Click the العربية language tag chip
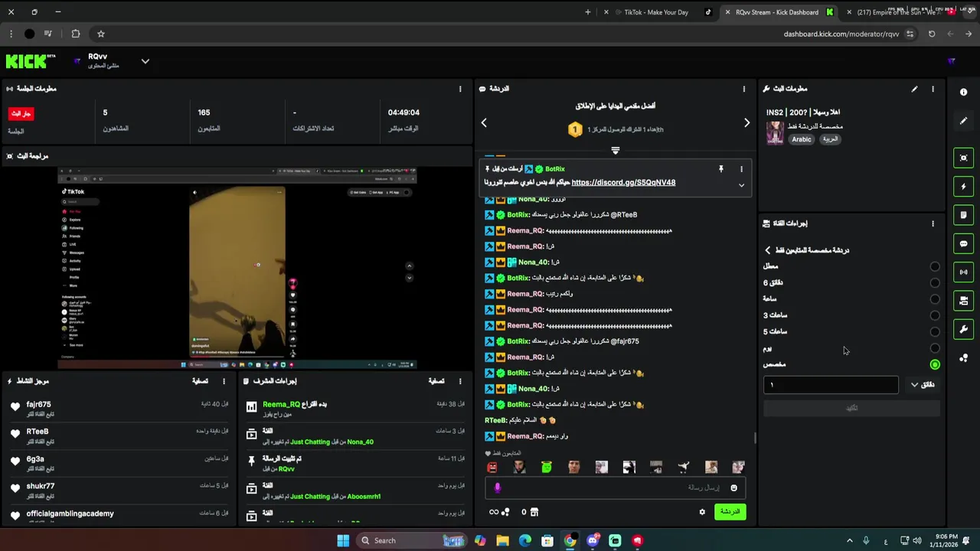Screen dimensions: 980x551 (831, 139)
